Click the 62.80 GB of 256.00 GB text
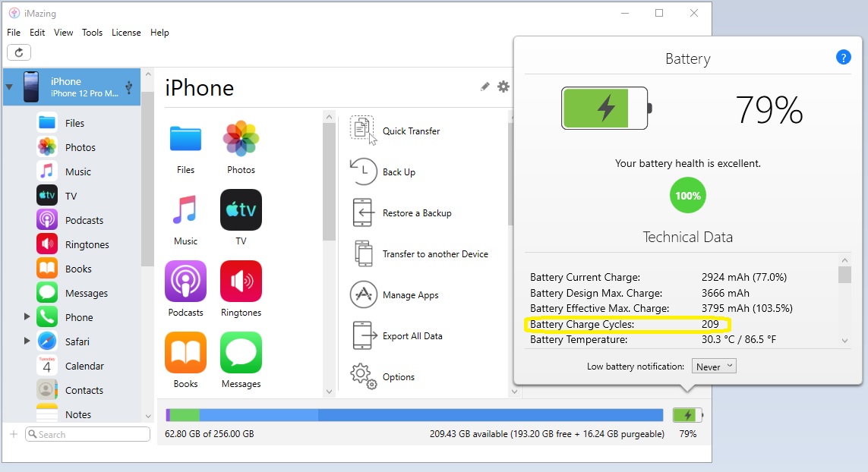868x472 pixels. tap(210, 434)
